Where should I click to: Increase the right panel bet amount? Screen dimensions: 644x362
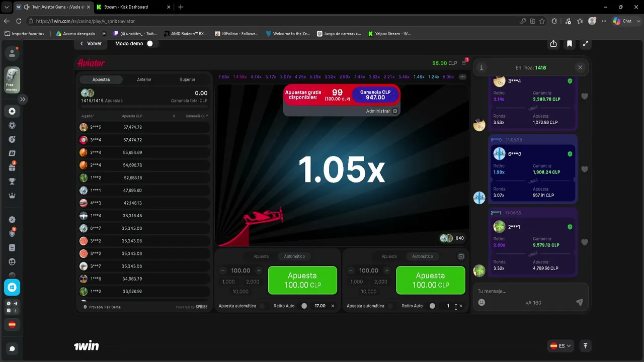(387, 270)
